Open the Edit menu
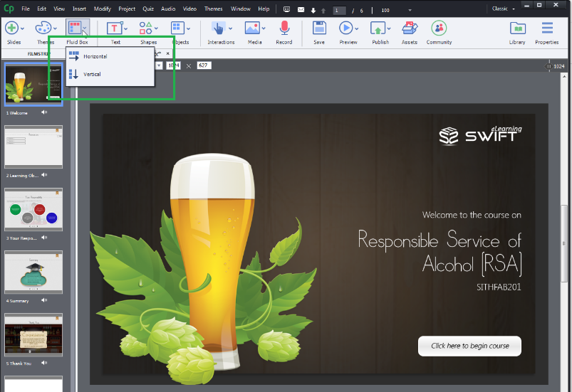The image size is (572, 392). pos(41,9)
